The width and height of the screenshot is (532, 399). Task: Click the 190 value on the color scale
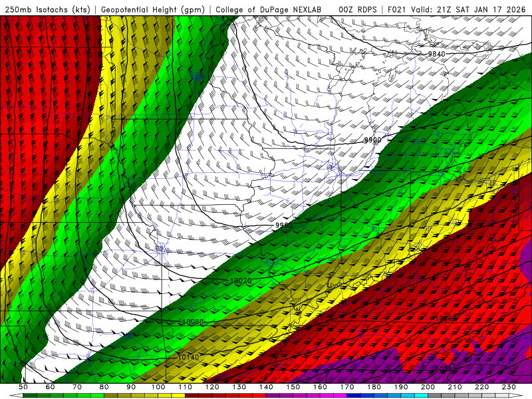tap(401, 387)
